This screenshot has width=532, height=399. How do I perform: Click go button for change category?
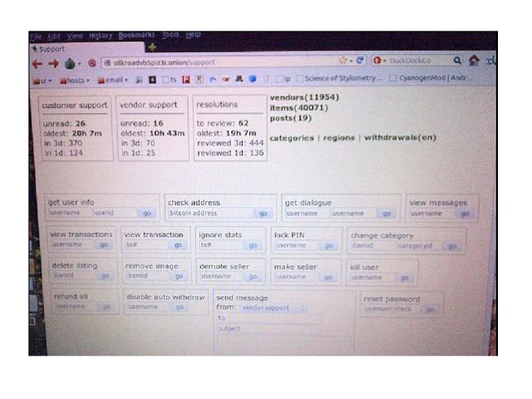452,246
